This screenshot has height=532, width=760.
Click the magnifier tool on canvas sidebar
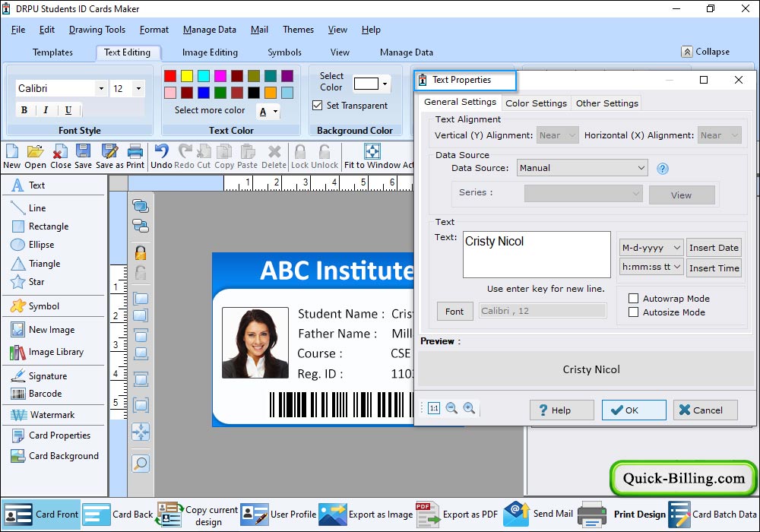click(141, 464)
